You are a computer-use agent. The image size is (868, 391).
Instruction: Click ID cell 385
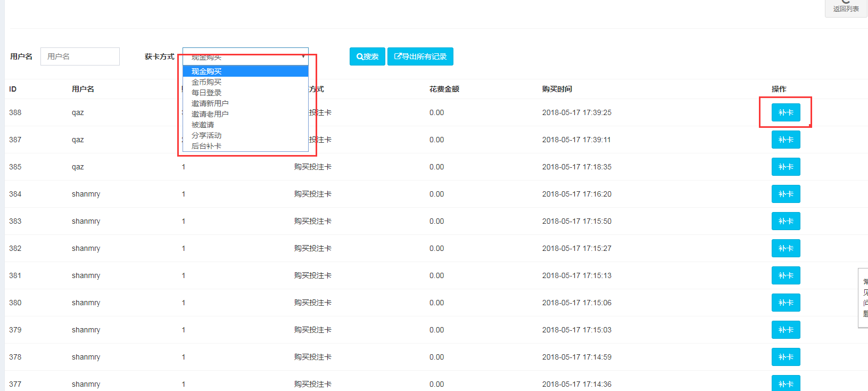tap(15, 167)
